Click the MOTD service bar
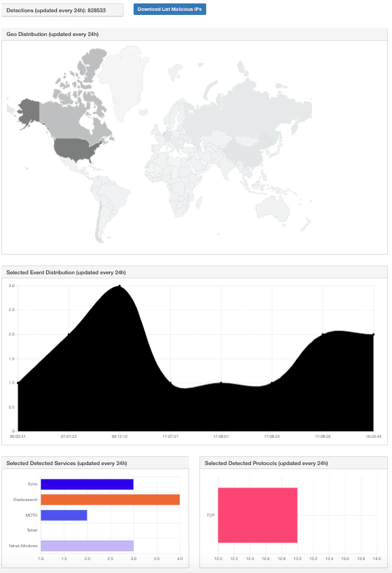This screenshot has width=392, height=573. tap(64, 515)
